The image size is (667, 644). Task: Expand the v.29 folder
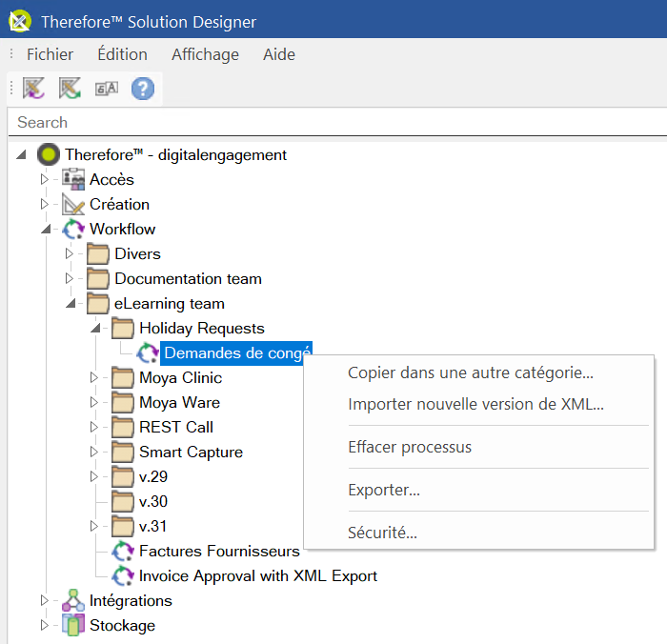[x=94, y=477]
